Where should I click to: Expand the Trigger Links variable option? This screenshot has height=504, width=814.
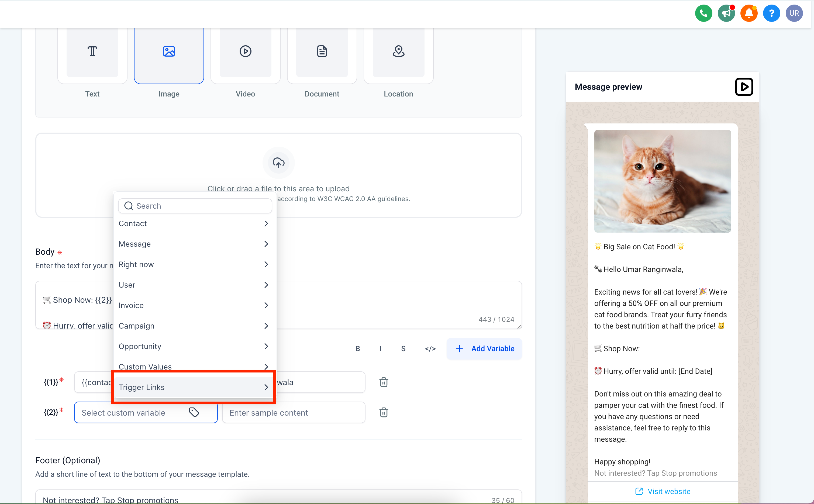[266, 387]
